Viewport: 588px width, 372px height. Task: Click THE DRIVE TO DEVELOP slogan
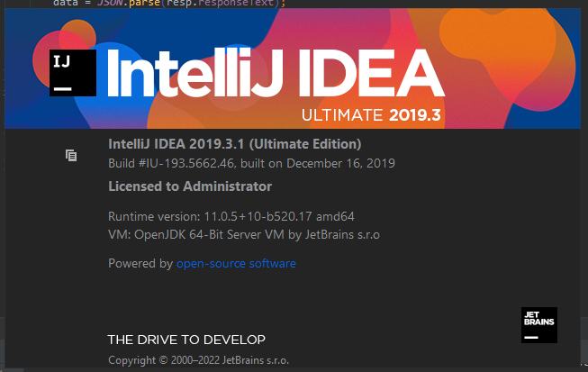186,340
